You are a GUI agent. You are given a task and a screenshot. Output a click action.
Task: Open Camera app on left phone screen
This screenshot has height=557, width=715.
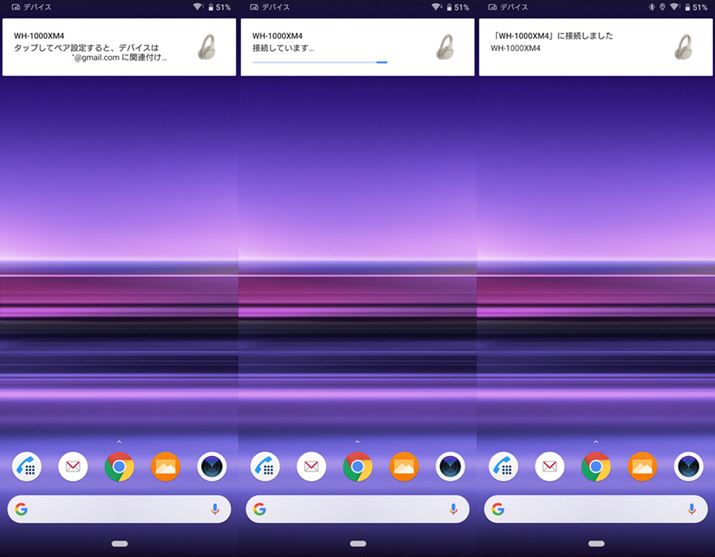click(212, 466)
